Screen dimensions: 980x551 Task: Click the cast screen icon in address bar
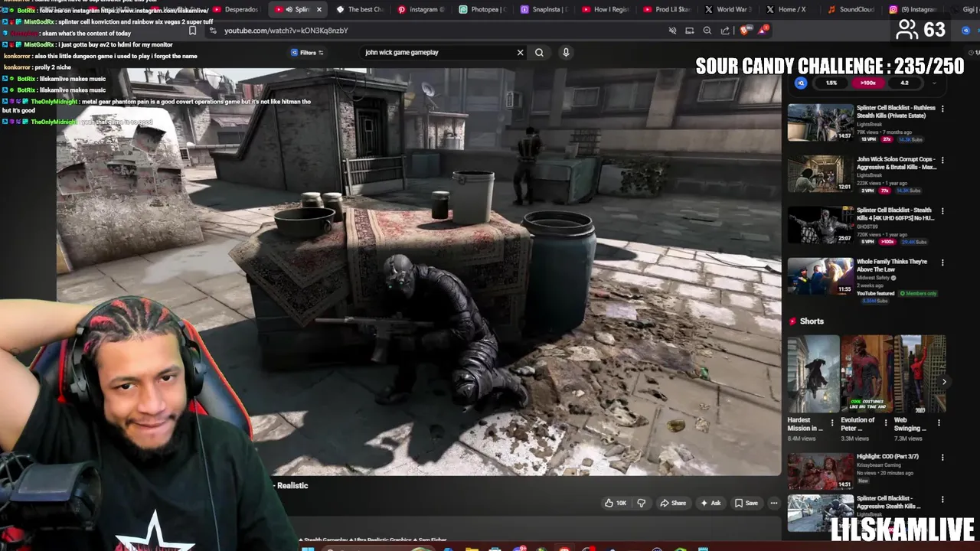(x=689, y=31)
